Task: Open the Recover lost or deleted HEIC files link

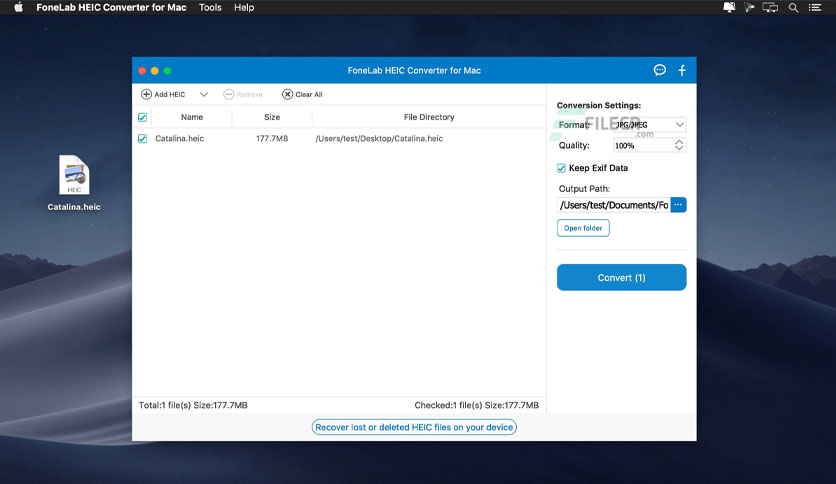Action: point(414,427)
